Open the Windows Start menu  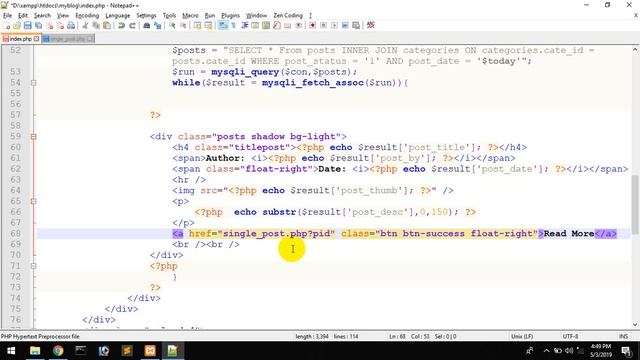coord(11,351)
